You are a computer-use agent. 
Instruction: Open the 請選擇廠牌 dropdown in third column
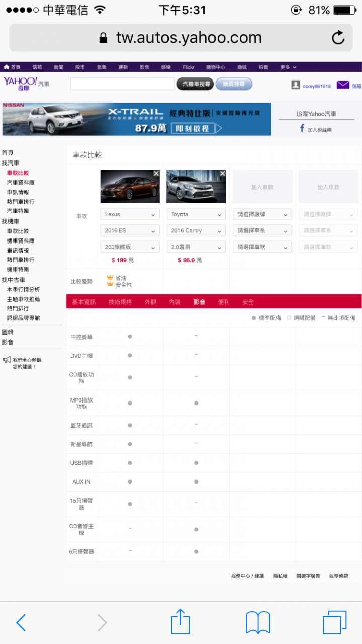(x=262, y=214)
